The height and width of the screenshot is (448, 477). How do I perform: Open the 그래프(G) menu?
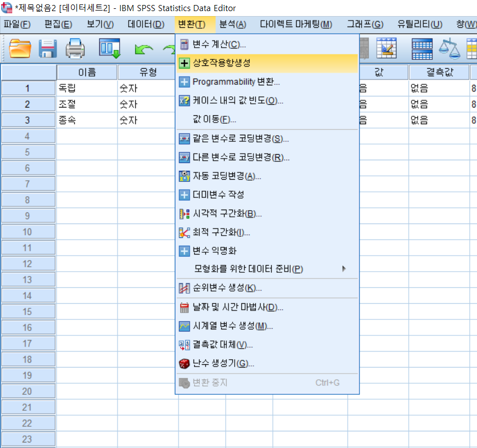[x=365, y=24]
